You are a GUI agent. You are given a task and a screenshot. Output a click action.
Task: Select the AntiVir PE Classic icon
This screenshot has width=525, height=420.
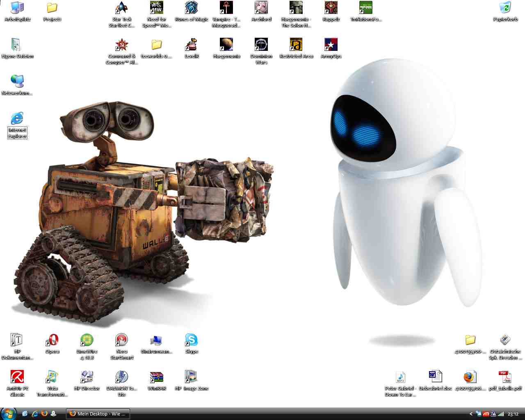(x=17, y=377)
